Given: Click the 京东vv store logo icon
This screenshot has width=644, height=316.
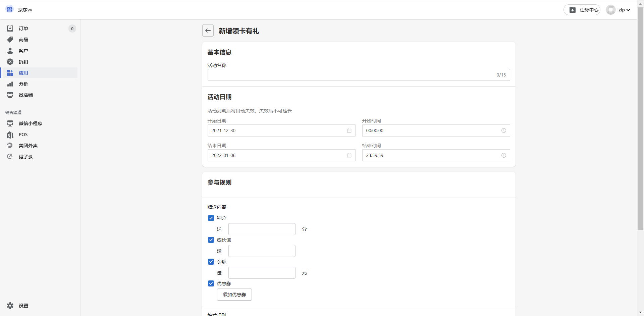Looking at the screenshot, I should (9, 9).
